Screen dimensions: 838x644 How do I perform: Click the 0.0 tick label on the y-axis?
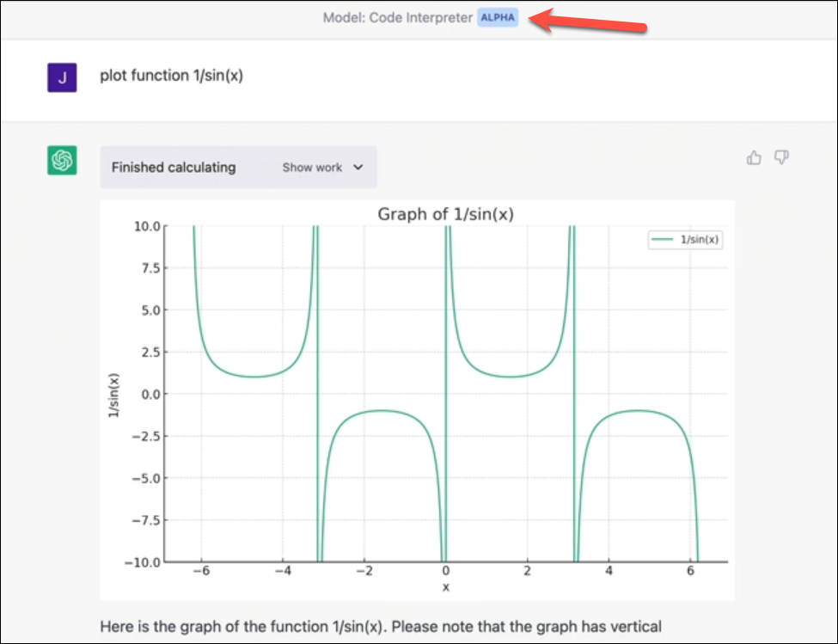(150, 395)
